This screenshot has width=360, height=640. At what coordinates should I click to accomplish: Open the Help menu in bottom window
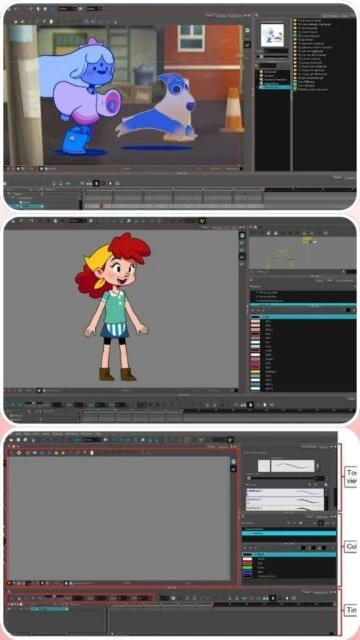(x=98, y=433)
